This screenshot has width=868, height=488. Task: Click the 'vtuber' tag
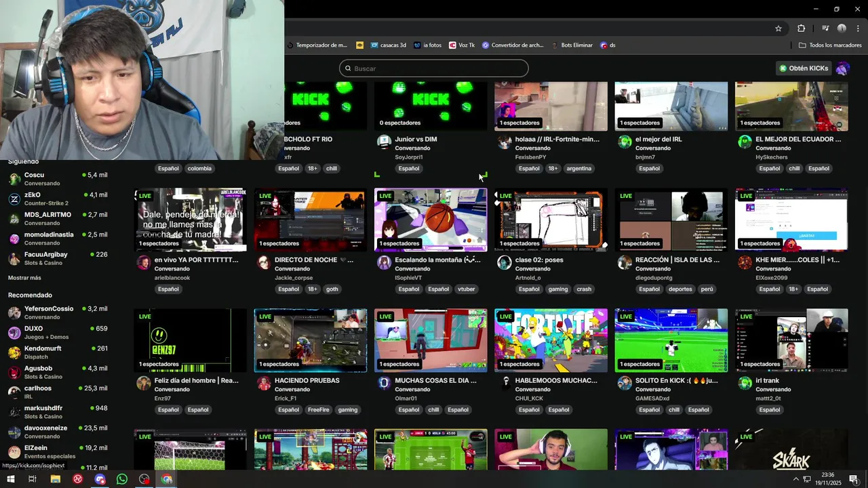(467, 289)
